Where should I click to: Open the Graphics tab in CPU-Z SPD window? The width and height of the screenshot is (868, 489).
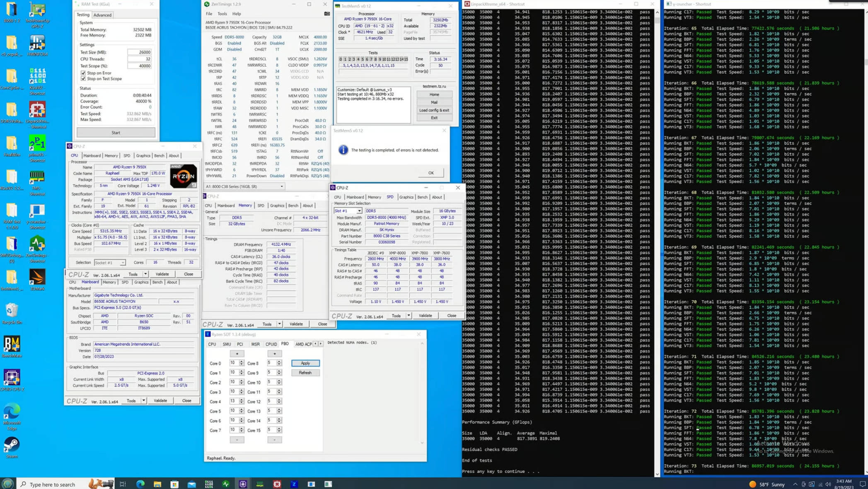click(x=406, y=197)
